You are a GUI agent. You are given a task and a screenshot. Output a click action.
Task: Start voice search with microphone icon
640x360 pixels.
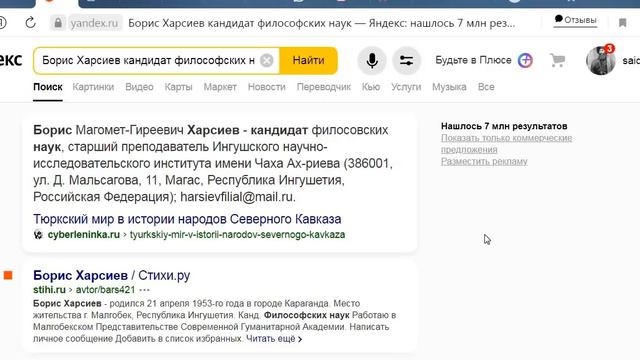pyautogui.click(x=371, y=60)
